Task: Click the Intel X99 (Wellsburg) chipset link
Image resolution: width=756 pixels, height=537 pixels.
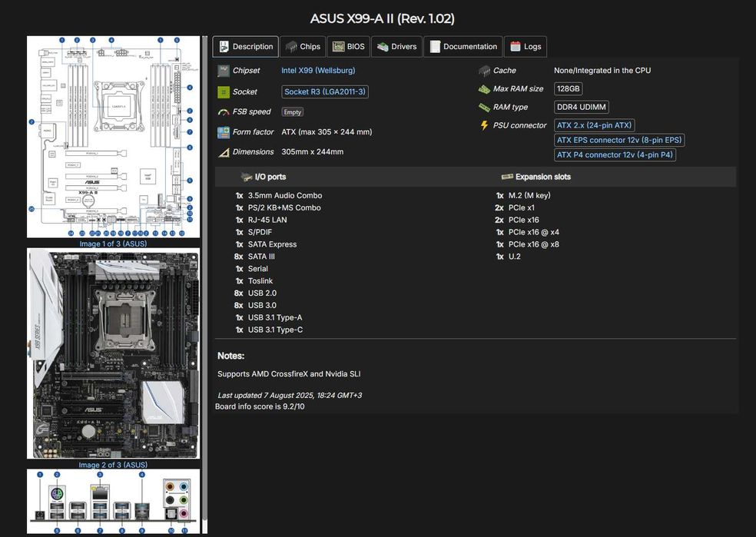Action: pos(318,71)
